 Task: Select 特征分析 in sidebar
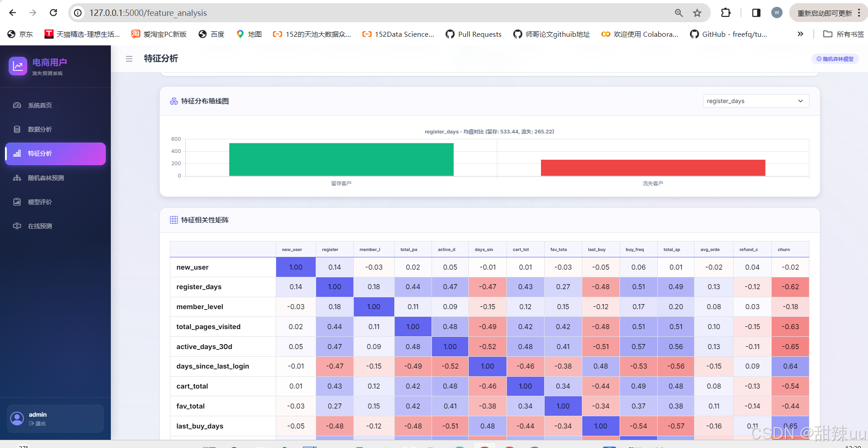[55, 153]
